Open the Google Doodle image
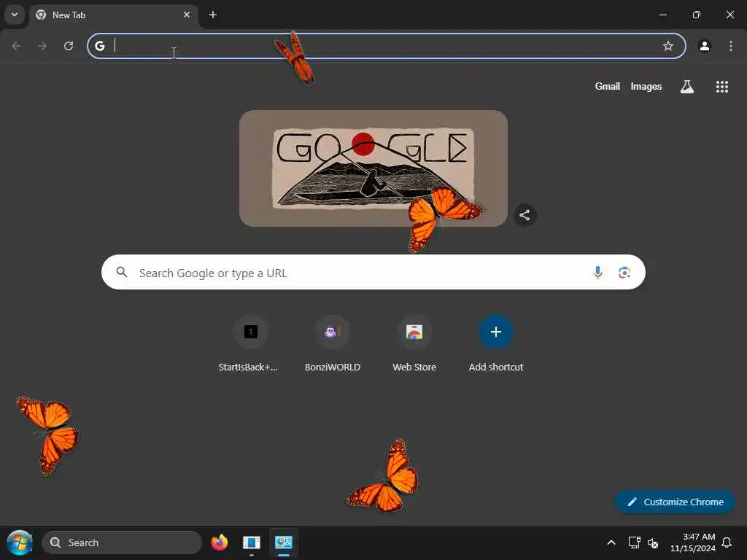 (x=373, y=168)
